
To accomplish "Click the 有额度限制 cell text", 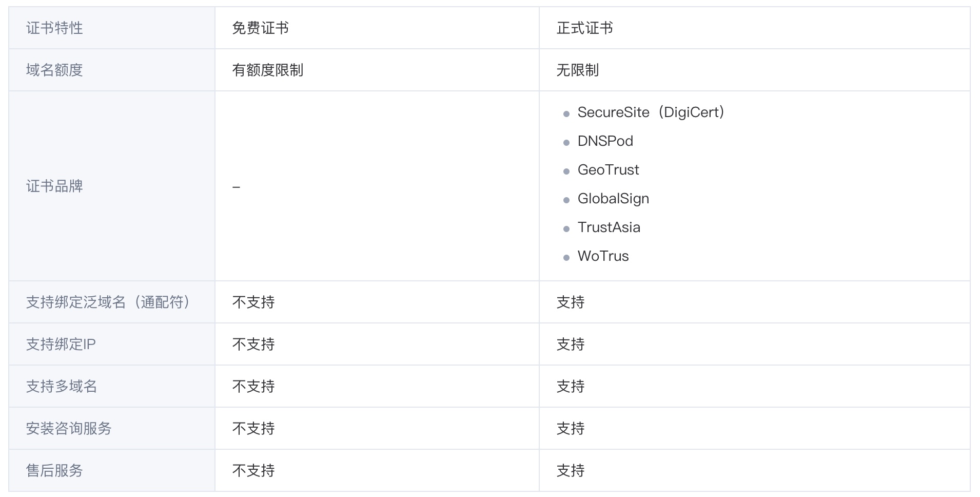I will [x=267, y=70].
